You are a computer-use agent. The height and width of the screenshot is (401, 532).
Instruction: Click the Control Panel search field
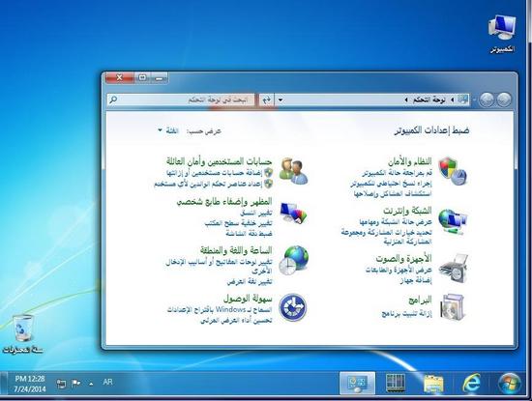coord(181,100)
